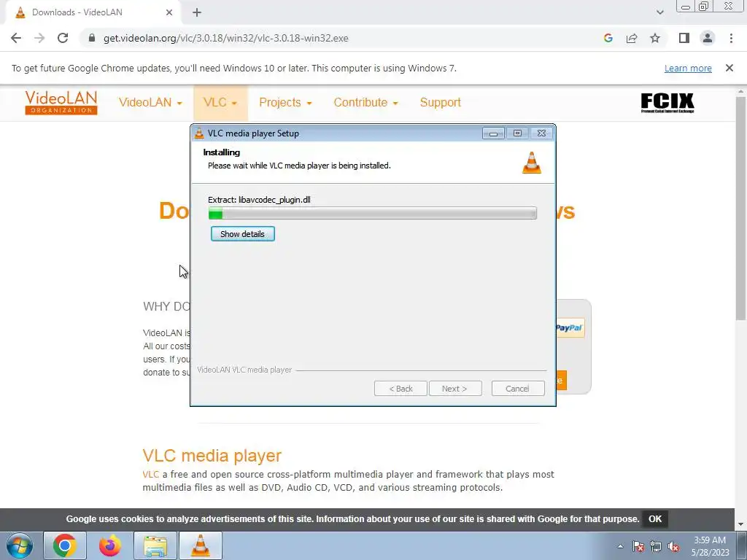
Task: Click the Google icon in address bar
Action: pyautogui.click(x=608, y=38)
